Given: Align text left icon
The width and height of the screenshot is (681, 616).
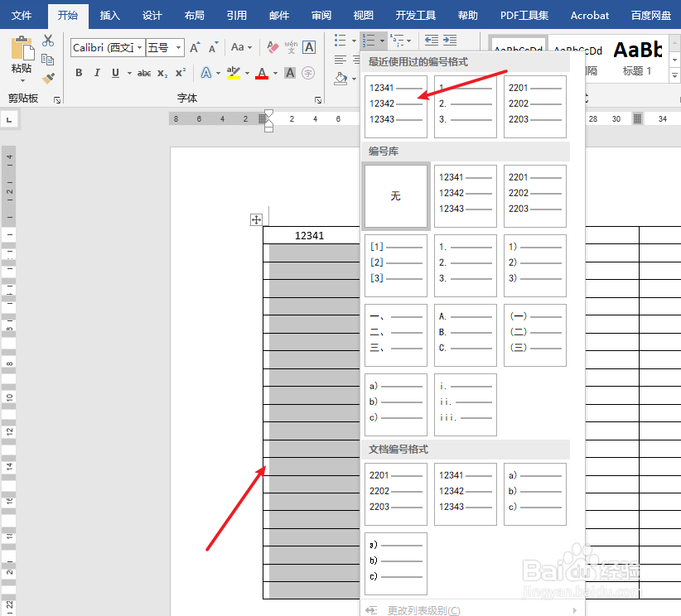Looking at the screenshot, I should [340, 60].
